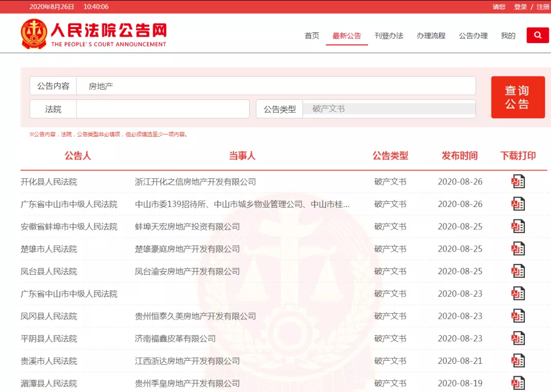The width and height of the screenshot is (551, 392).
Task: Open 中山市委139招待所 party entry
Action: 242,204
